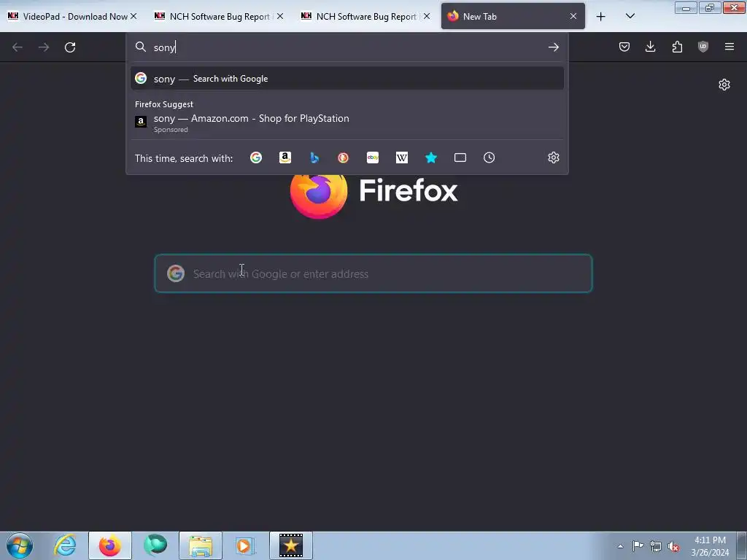The height and width of the screenshot is (560, 747).
Task: Personalize new tab with gear icon
Action: pos(724,85)
